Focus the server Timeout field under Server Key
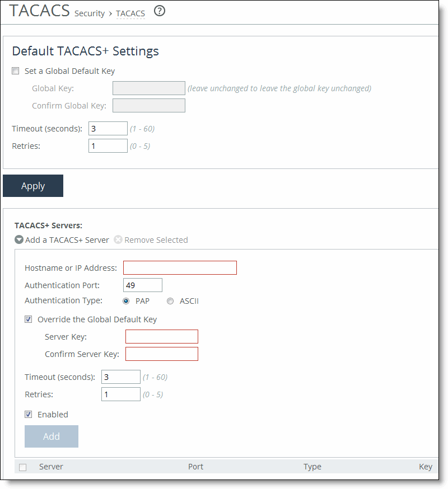 (121, 377)
